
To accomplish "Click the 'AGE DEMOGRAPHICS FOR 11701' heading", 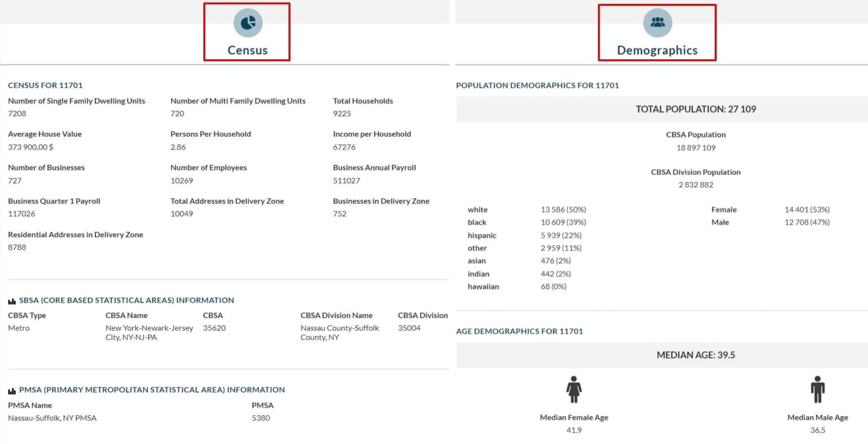I will tap(519, 331).
